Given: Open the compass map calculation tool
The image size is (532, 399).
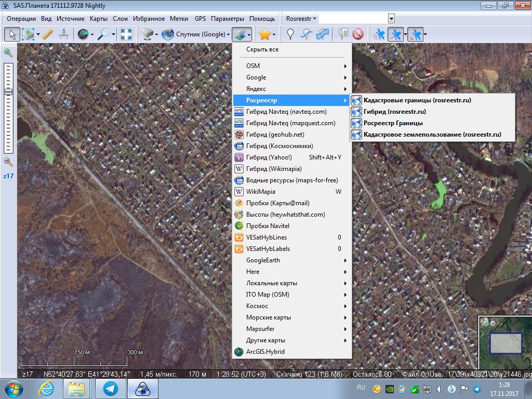Looking at the screenshot, I should pyautogui.click(x=64, y=34).
